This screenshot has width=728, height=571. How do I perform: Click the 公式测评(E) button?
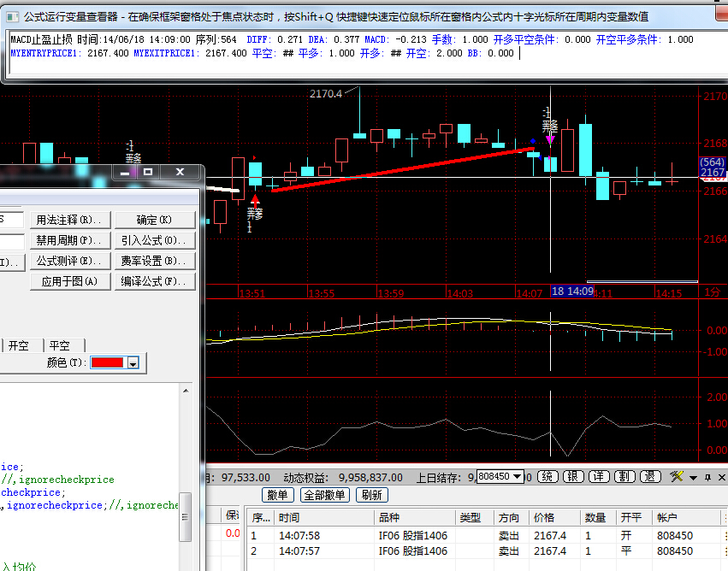(70, 261)
